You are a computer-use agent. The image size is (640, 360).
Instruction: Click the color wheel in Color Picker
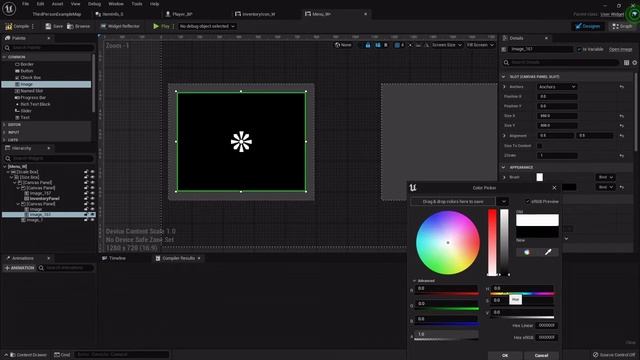point(448,242)
